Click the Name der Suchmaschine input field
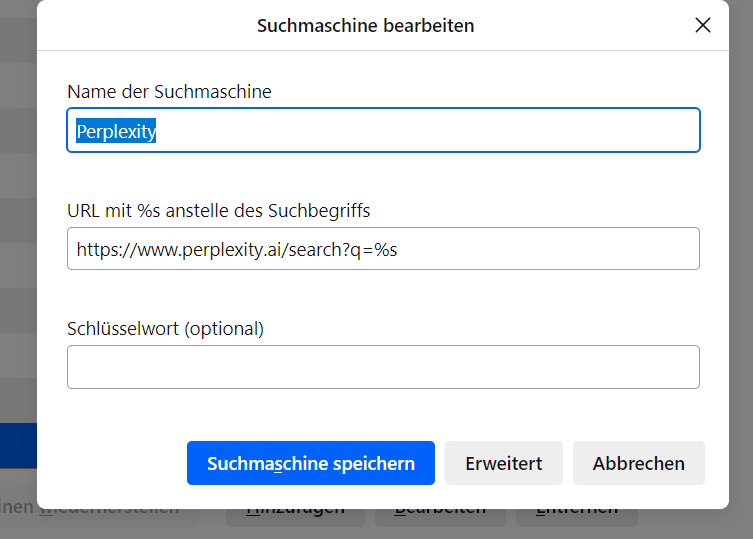Viewport: 753px width, 539px height. click(x=383, y=131)
